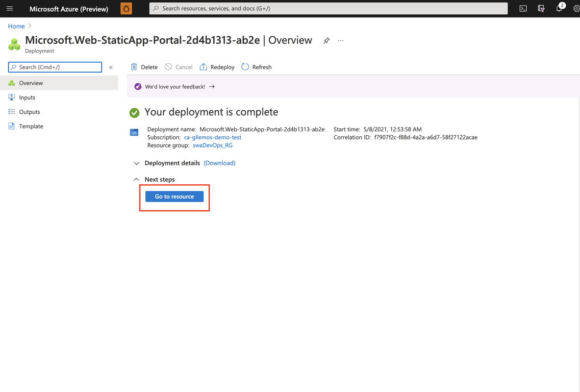Click the orange bug preview icon
This screenshot has height=392, width=580.
126,8
